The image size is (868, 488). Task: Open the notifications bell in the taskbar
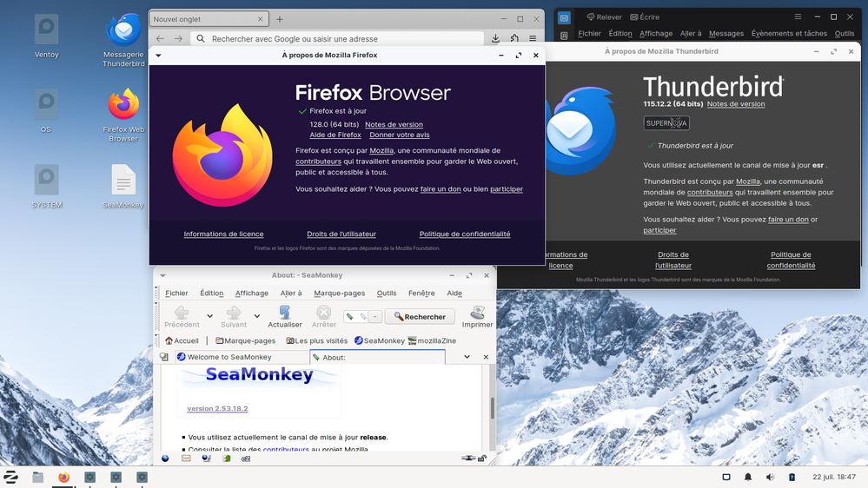pyautogui.click(x=748, y=477)
